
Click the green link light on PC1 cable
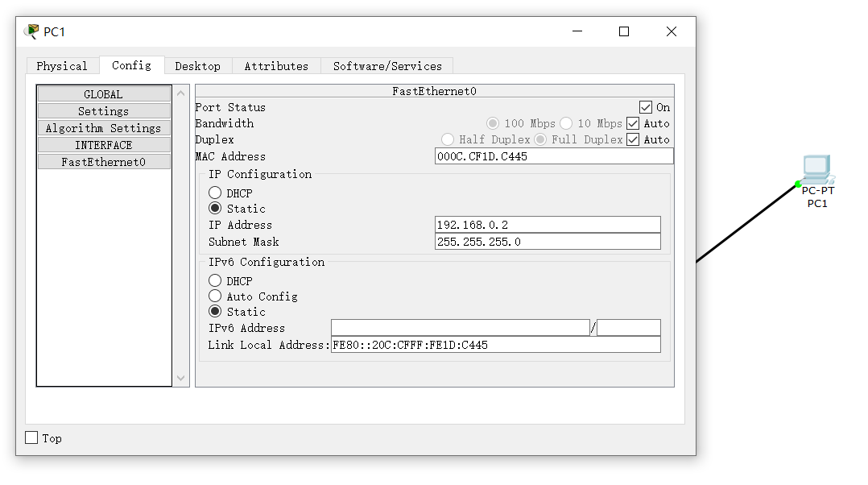tap(798, 184)
